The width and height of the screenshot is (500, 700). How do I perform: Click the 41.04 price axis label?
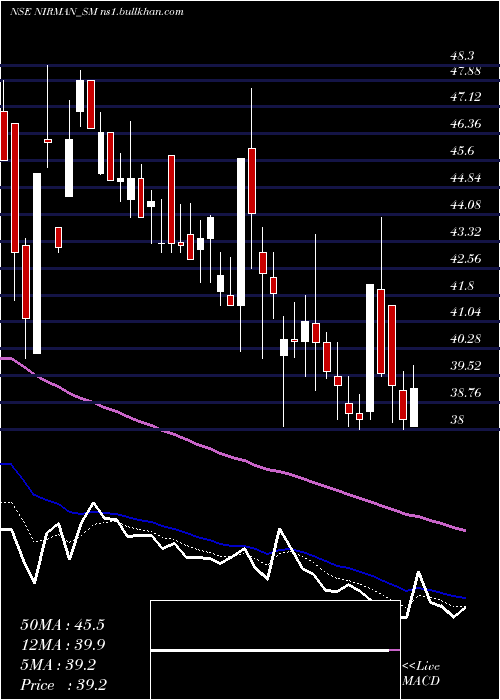(465, 312)
